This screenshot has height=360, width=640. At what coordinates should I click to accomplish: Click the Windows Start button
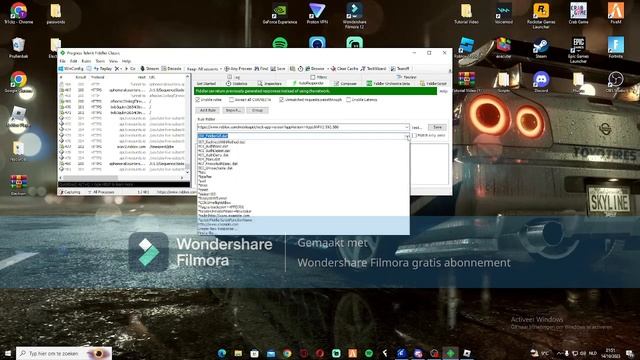(7, 353)
